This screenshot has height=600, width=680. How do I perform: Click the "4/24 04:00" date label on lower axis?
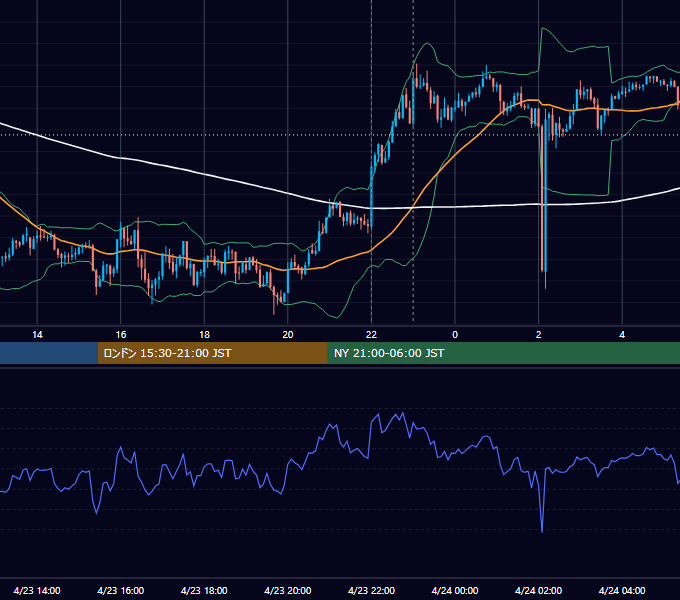[x=622, y=590]
